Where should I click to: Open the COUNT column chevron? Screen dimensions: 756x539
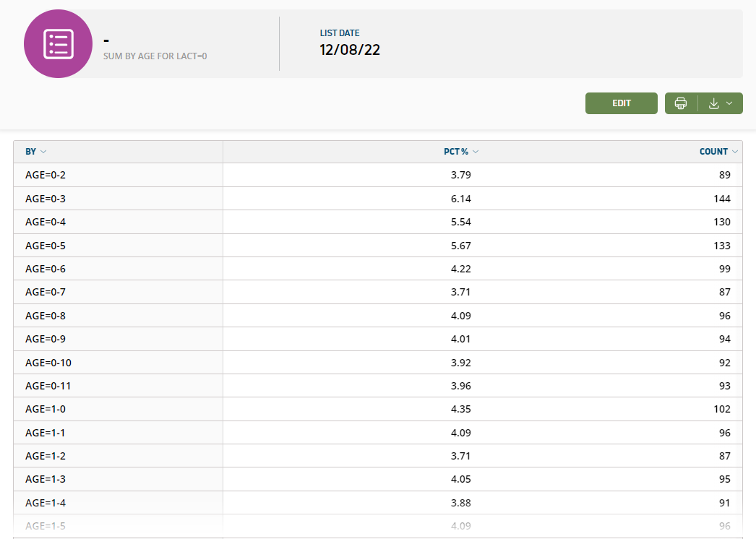[x=735, y=152]
